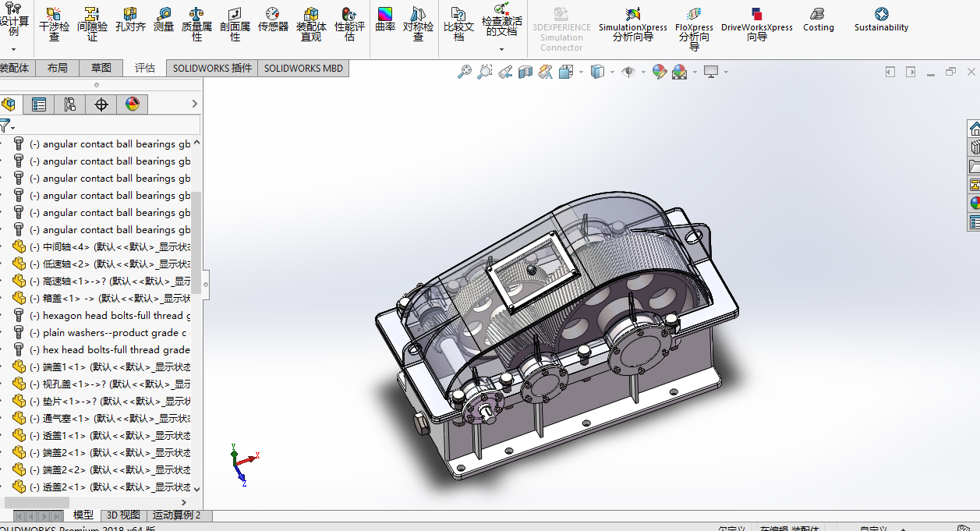
Task: Switch to the SOLIDWORKS 插件 tab
Action: tap(212, 68)
